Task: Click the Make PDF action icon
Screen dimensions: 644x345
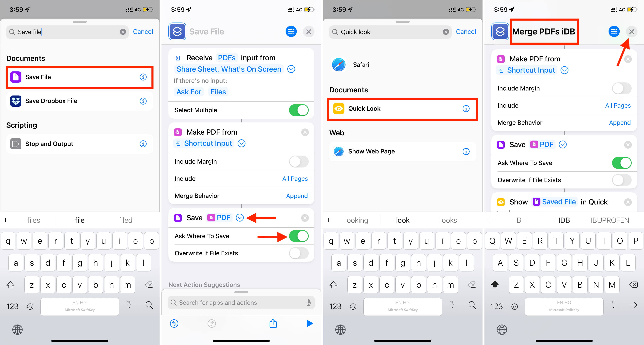Action: pos(178,132)
